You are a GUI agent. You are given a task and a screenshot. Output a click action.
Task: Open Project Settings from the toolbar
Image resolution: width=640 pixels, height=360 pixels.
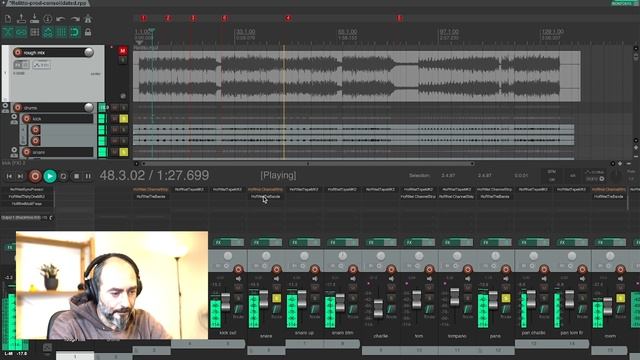pyautogui.click(x=48, y=19)
